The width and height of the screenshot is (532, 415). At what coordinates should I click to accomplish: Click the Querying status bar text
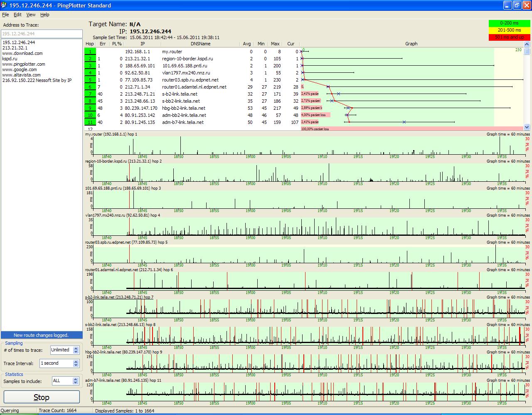[x=10, y=411]
